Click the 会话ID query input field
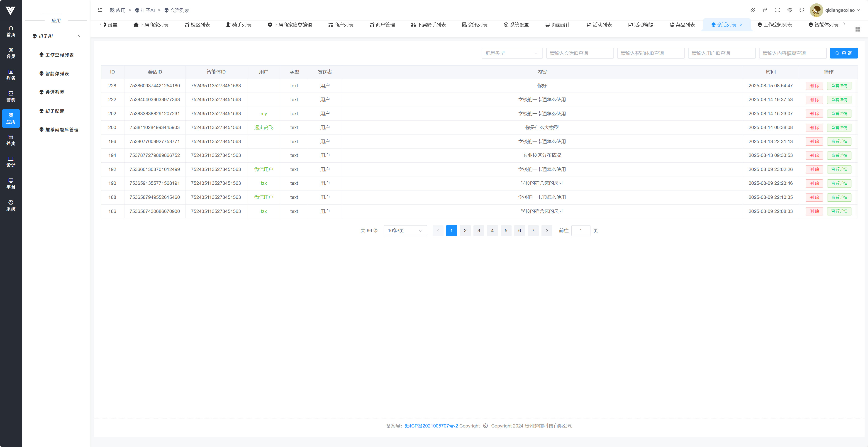 tap(580, 53)
